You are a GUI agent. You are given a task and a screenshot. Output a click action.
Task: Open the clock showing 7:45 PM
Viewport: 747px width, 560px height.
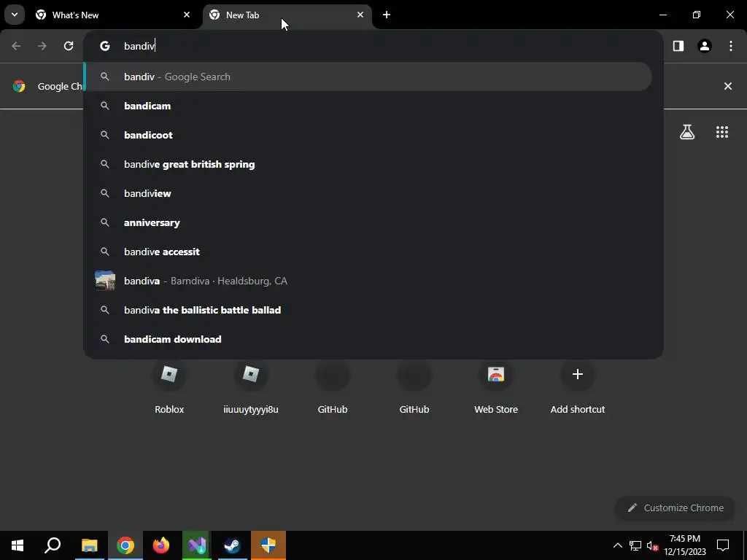(685, 545)
